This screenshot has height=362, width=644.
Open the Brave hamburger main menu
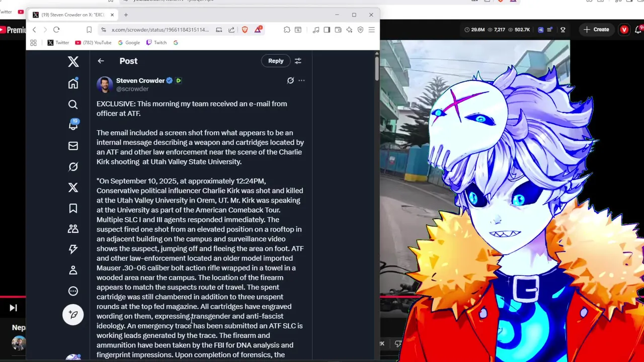pos(371,30)
